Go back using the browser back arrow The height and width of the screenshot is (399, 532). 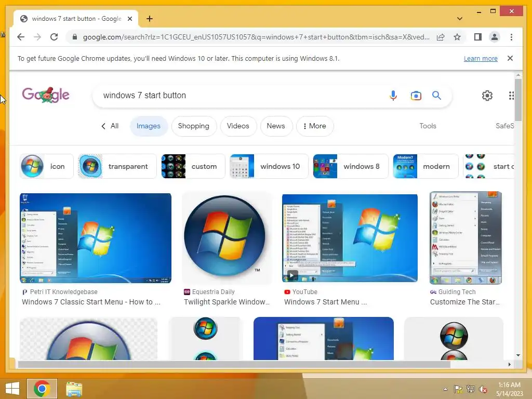coord(21,37)
